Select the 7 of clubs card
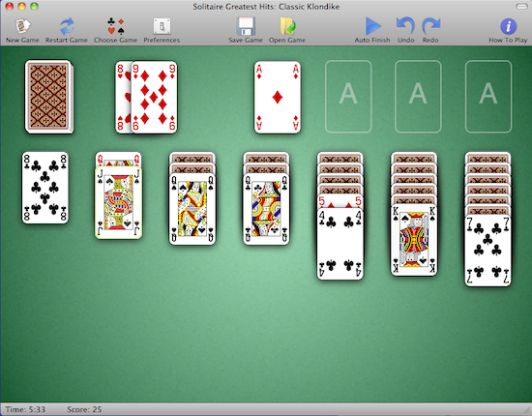532x416 pixels. tap(488, 251)
